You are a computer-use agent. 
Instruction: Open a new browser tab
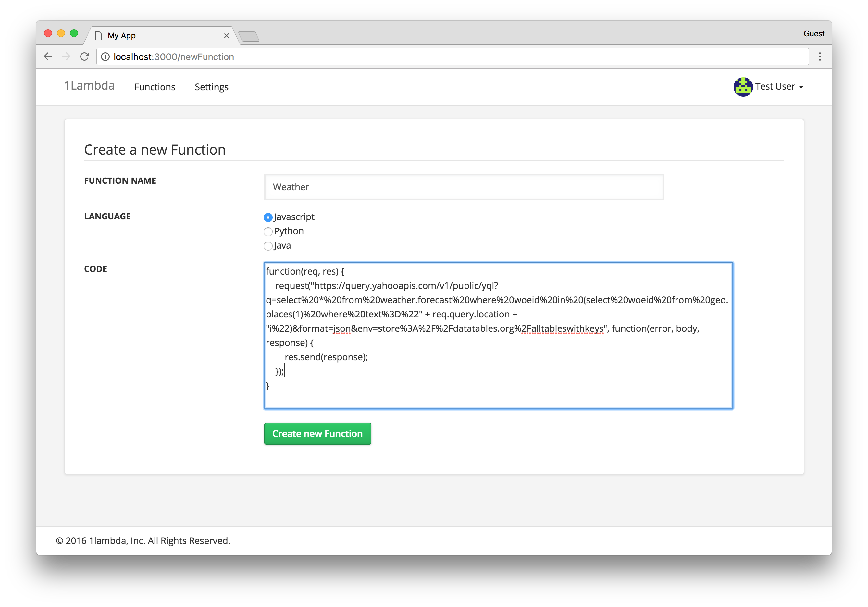pyautogui.click(x=249, y=37)
